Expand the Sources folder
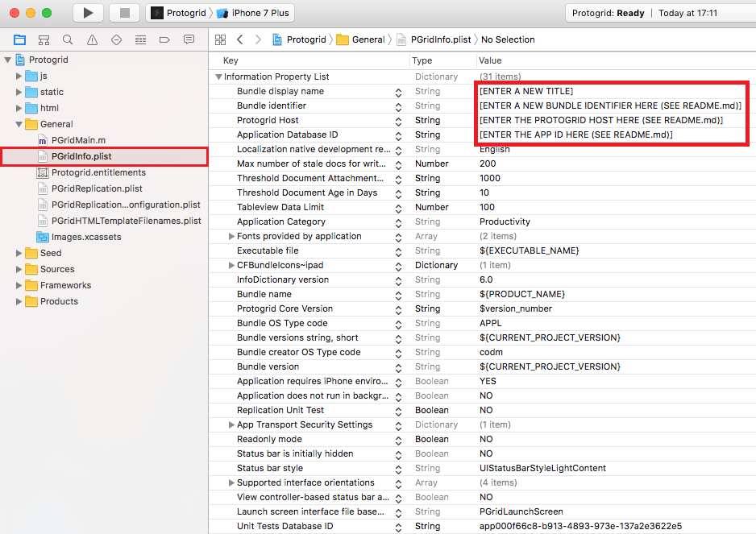Screen dimensions: 756x534 coord(19,269)
